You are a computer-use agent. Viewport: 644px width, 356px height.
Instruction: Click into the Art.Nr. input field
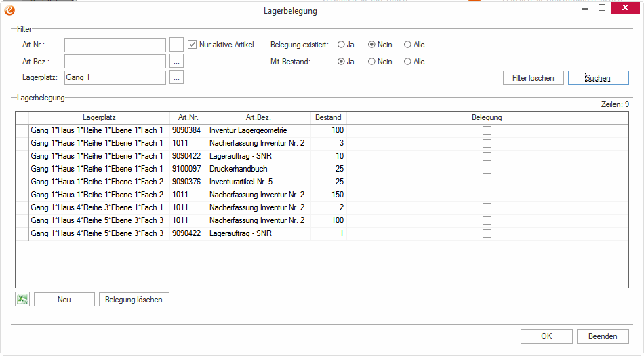115,45
